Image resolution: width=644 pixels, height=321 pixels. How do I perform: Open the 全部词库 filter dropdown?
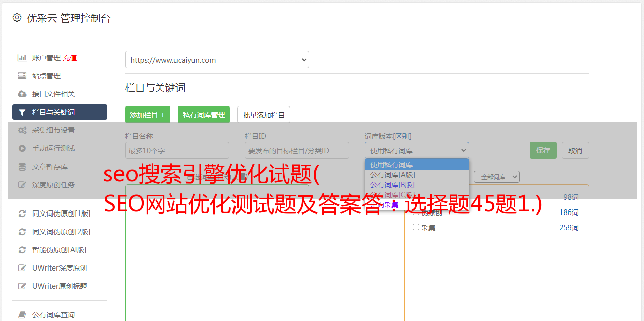click(x=497, y=177)
